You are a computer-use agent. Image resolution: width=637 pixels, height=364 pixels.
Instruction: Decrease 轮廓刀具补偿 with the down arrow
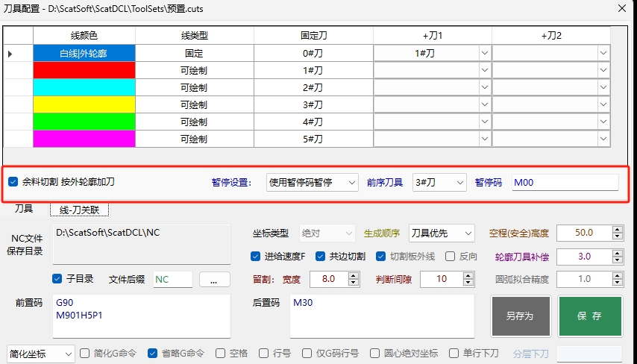point(617,260)
